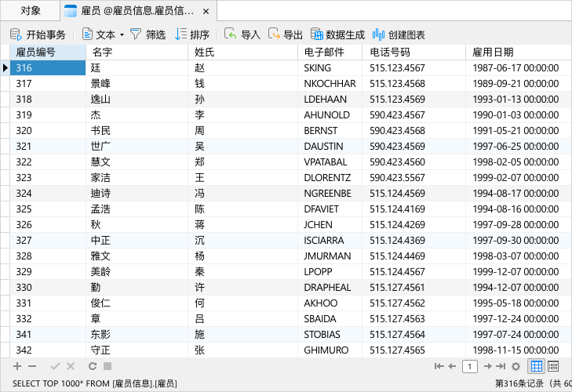Close the 雇员 table tab
Screen dimensions: 572x392
(x=206, y=11)
